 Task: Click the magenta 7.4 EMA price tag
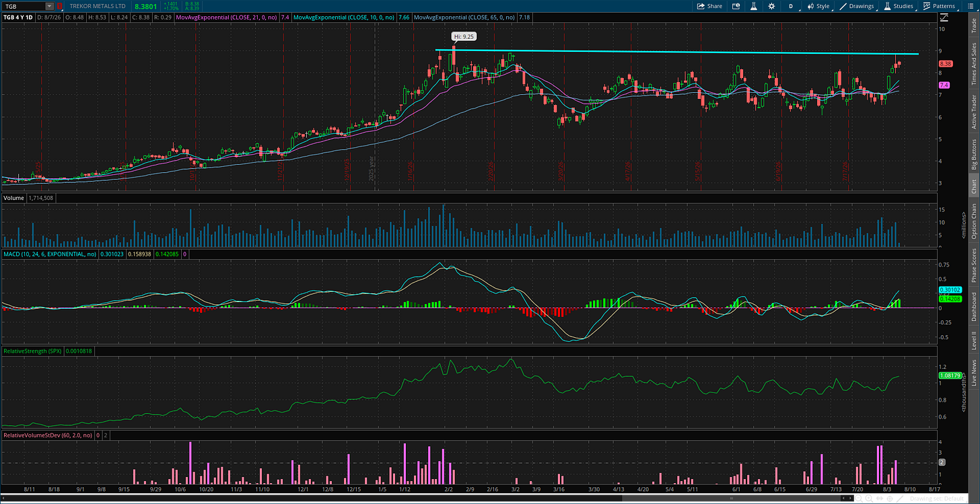944,85
